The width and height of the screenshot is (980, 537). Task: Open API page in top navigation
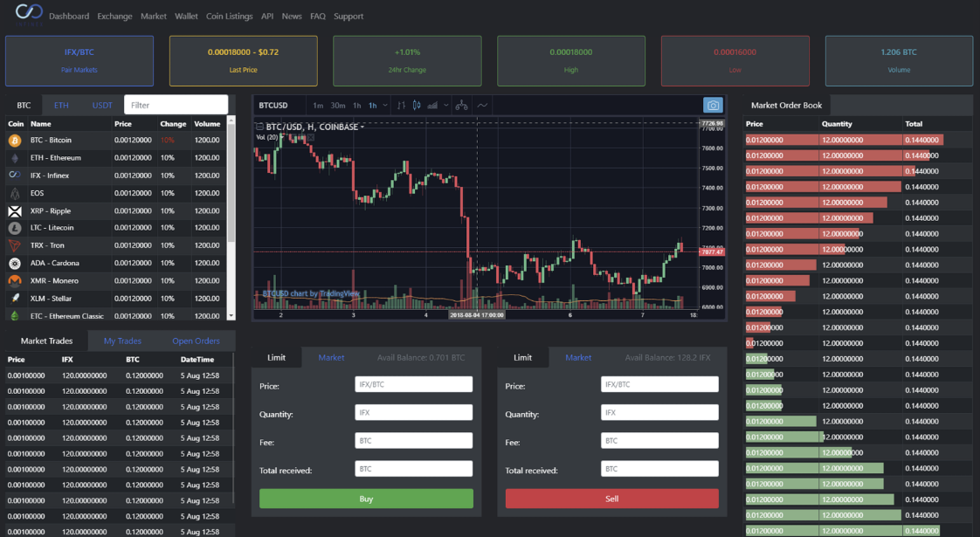pos(267,17)
